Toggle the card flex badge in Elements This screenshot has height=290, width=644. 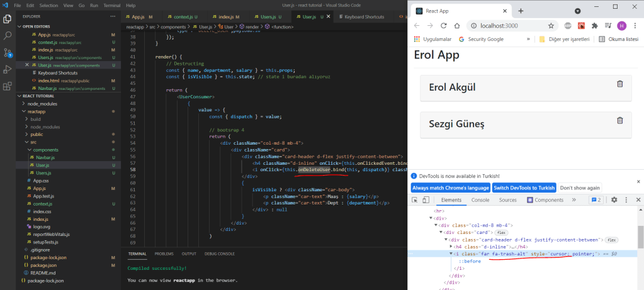502,232
